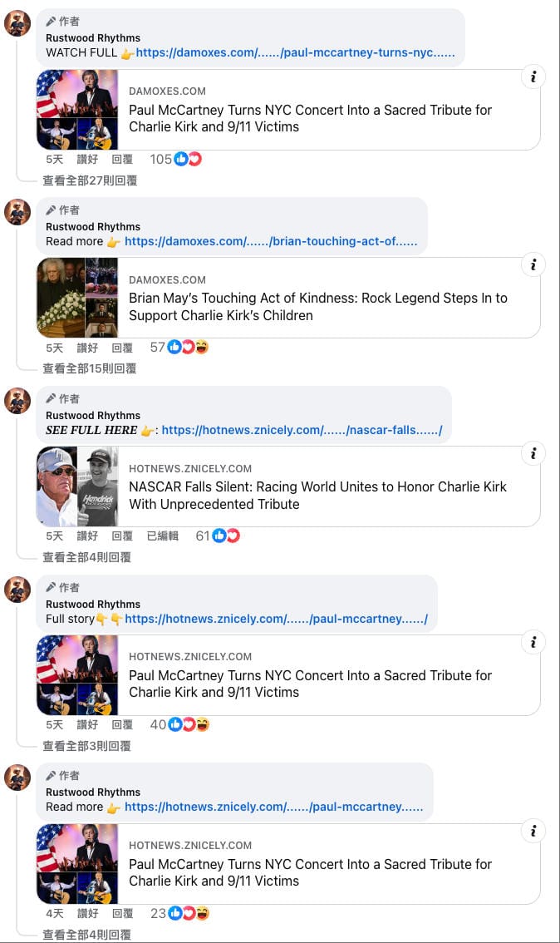
Task: Click info icon on the NASCAR link card
Action: tap(533, 453)
